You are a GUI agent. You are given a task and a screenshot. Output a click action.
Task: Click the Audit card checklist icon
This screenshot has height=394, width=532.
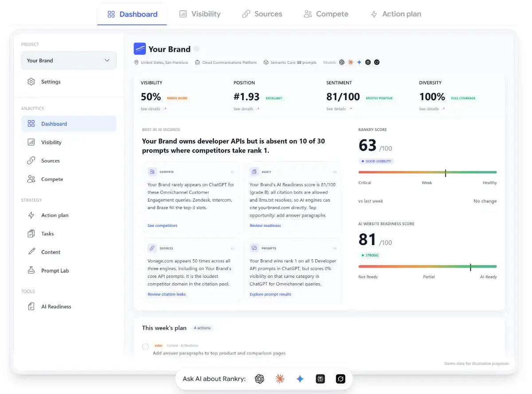(x=254, y=172)
